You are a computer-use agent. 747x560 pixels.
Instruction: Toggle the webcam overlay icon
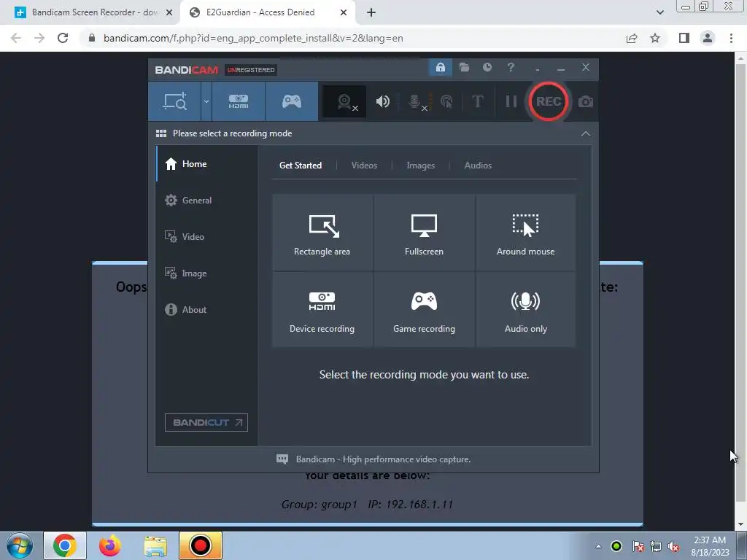[x=345, y=101]
